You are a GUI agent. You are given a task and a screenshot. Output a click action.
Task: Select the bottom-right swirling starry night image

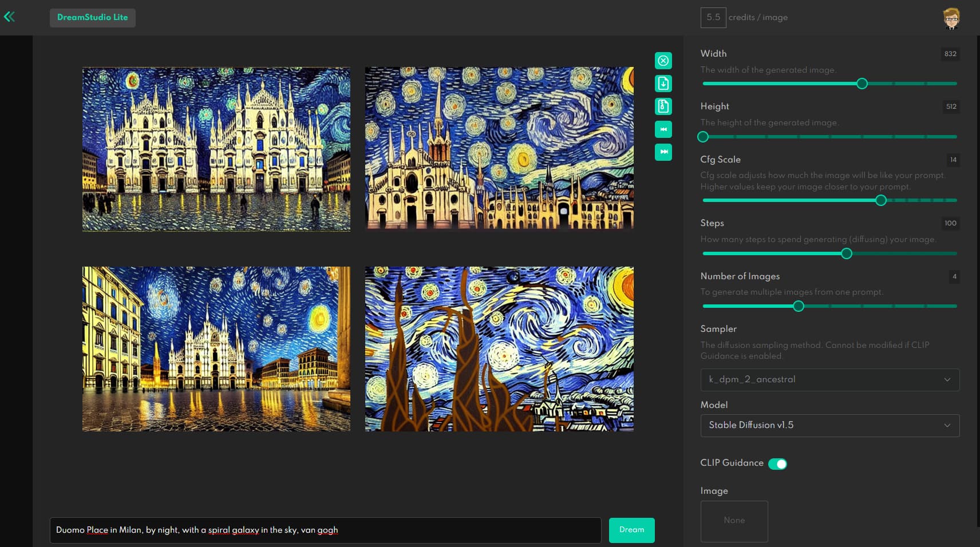(x=499, y=349)
